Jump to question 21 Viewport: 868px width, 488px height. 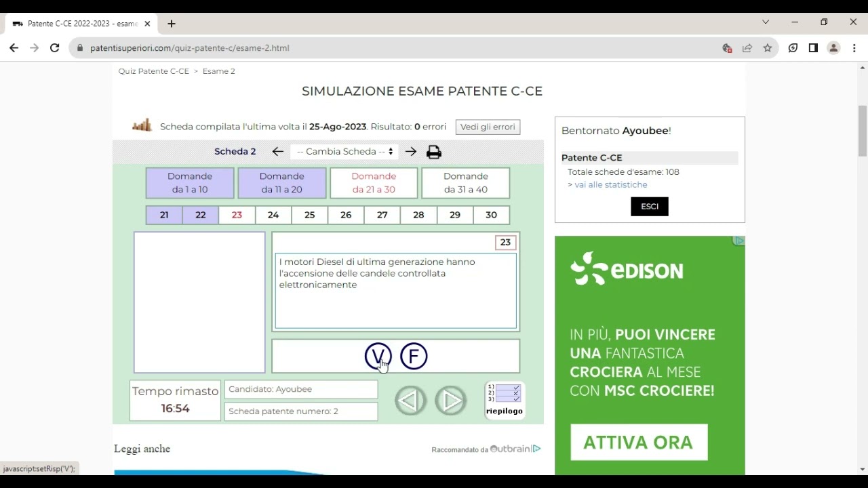coord(164,215)
